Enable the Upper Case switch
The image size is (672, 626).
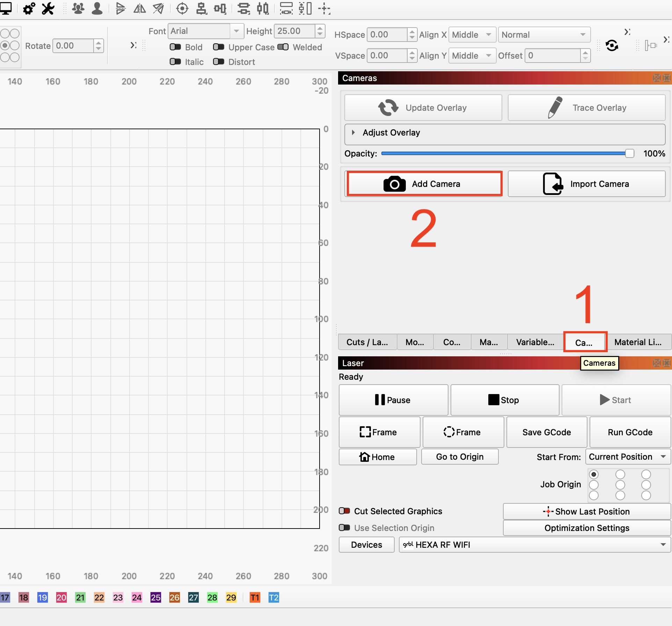(219, 47)
